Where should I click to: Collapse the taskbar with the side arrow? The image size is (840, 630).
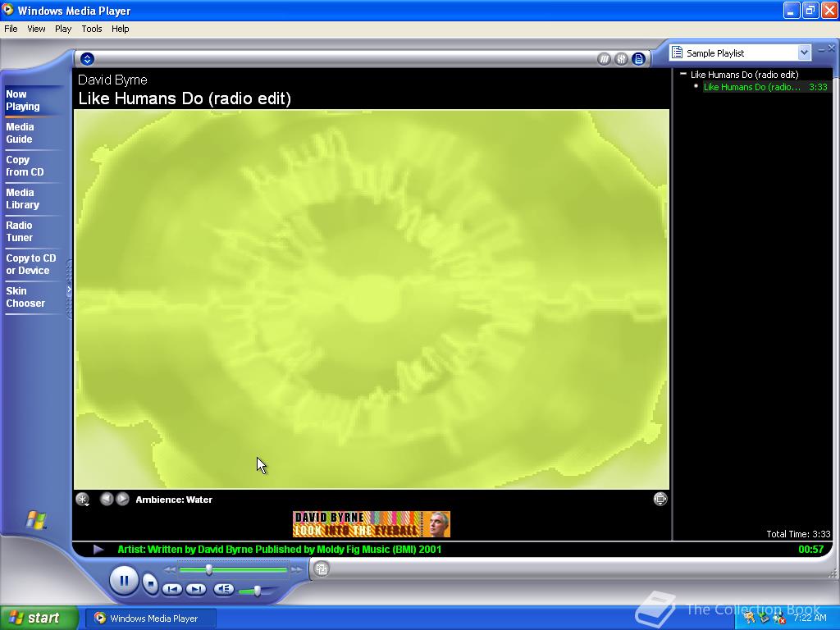[x=69, y=290]
